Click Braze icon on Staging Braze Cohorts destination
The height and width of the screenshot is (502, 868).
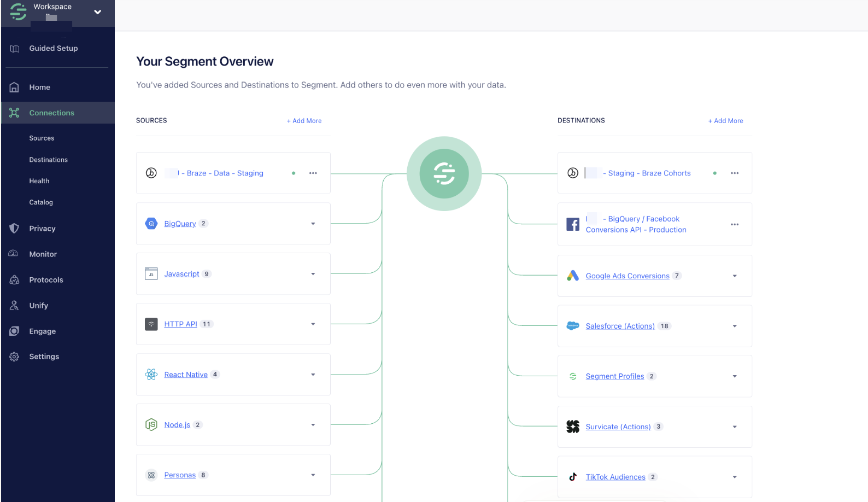point(573,173)
